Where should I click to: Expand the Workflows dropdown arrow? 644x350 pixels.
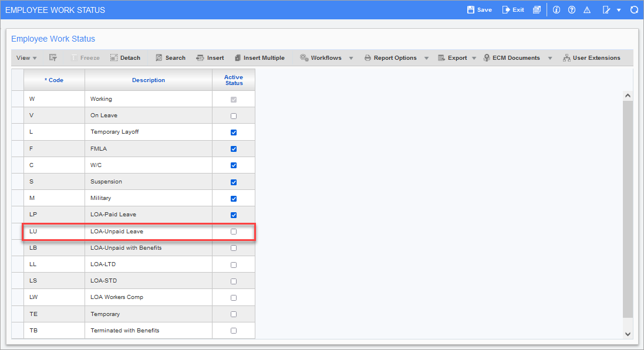click(351, 58)
